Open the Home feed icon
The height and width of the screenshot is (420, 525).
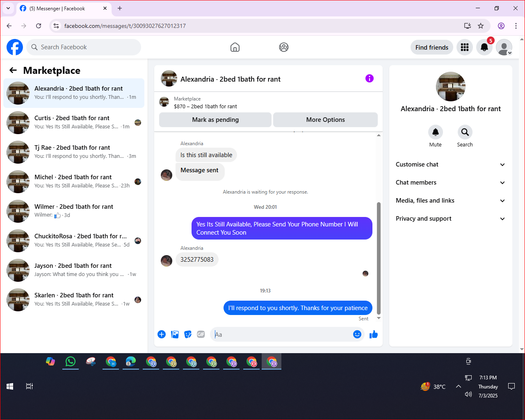click(x=235, y=47)
